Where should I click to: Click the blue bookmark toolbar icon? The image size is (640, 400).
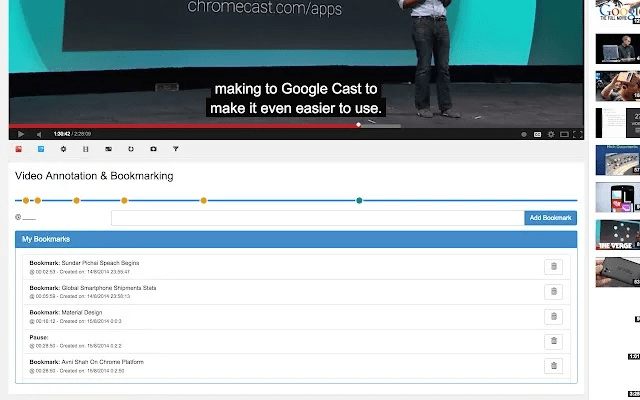pyautogui.click(x=41, y=149)
